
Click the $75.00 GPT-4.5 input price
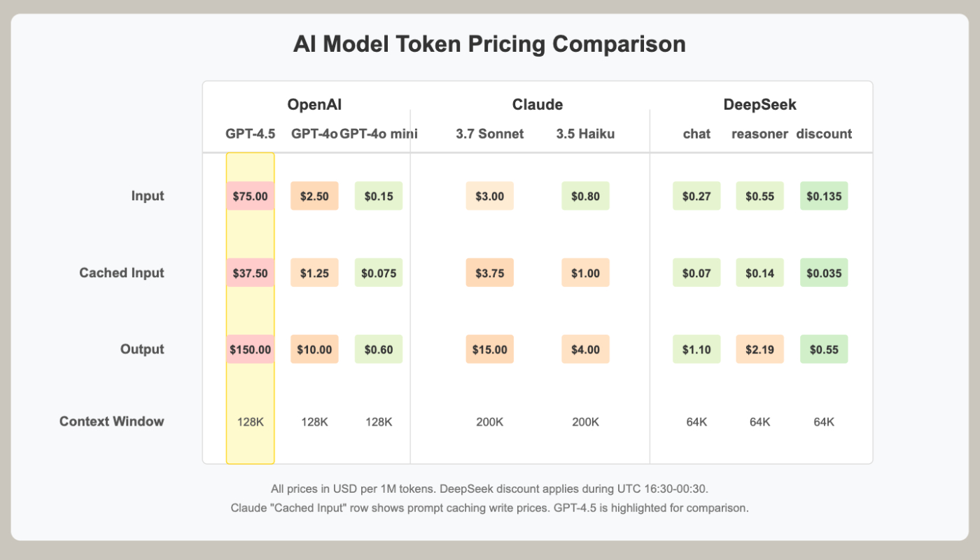[x=250, y=196]
